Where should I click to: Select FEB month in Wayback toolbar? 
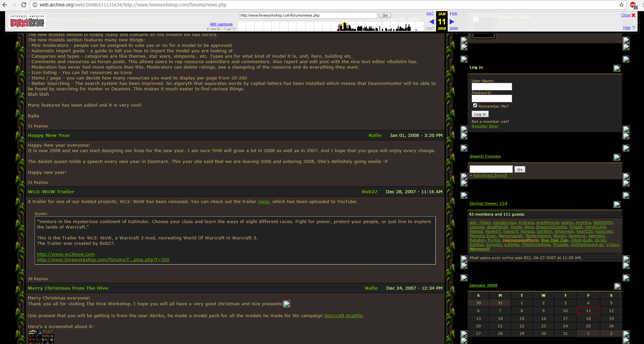(453, 14)
